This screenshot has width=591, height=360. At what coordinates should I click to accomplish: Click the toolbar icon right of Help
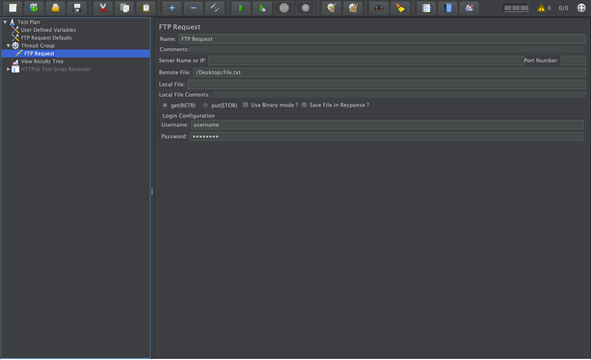pyautogui.click(x=469, y=8)
